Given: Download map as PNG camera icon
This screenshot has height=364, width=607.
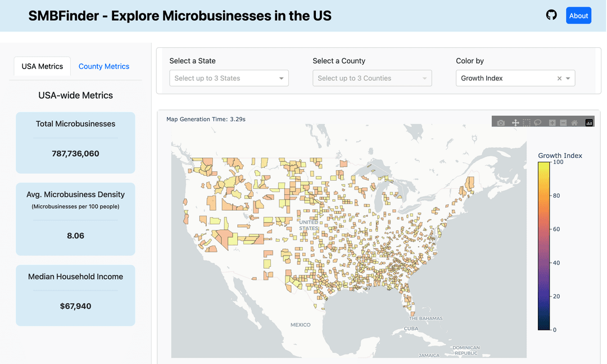Looking at the screenshot, I should (x=501, y=122).
